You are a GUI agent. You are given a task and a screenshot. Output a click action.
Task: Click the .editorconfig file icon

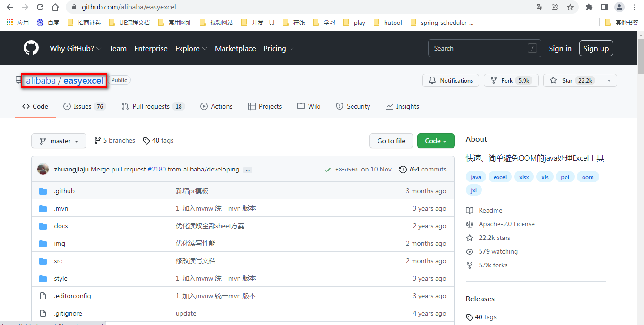pyautogui.click(x=43, y=296)
